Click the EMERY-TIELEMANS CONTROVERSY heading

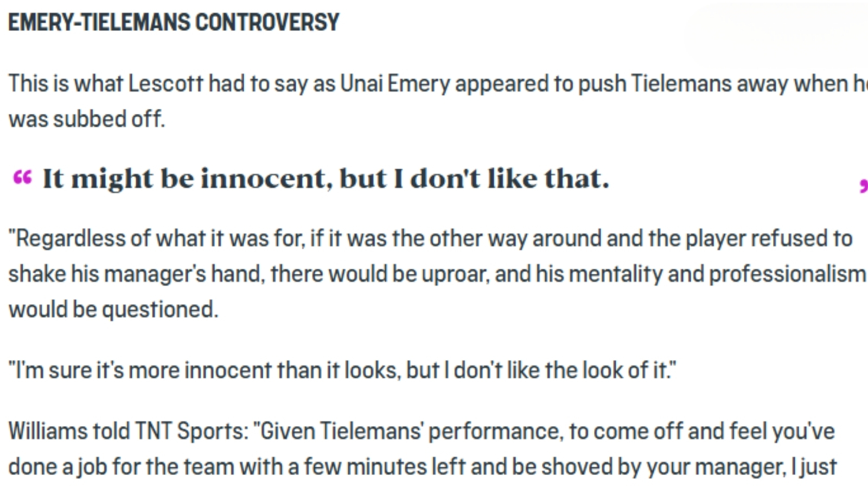[x=174, y=23]
